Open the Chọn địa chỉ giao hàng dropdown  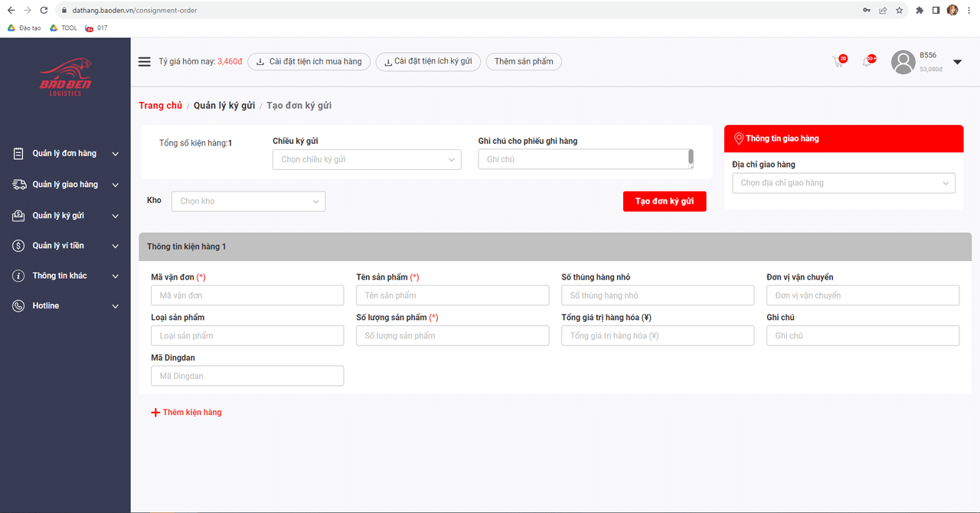pyautogui.click(x=843, y=183)
